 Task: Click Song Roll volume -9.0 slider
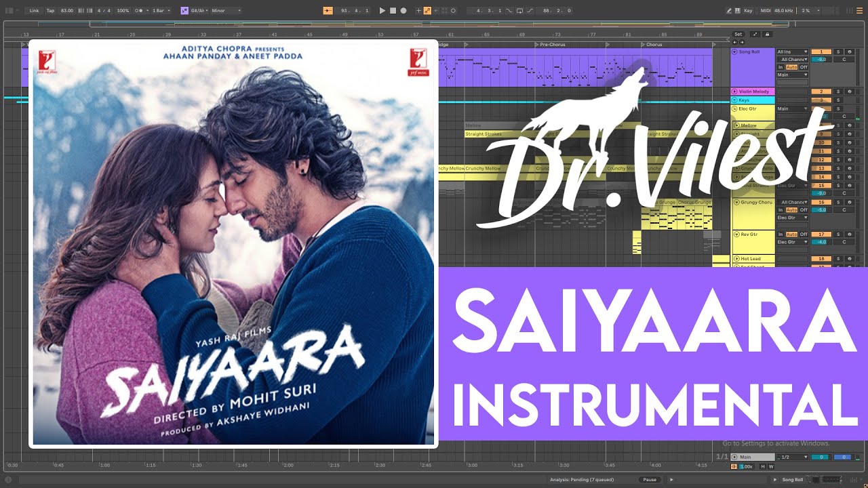tap(821, 59)
